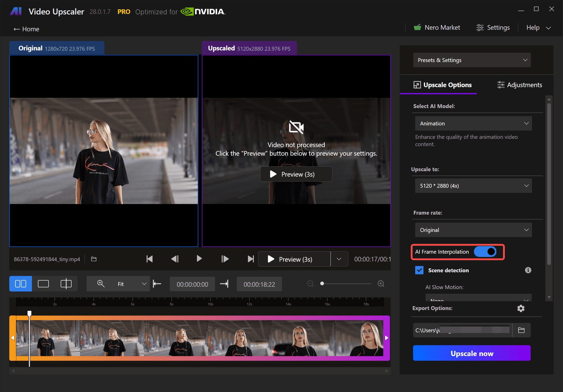Set trim start marker icon
This screenshot has width=563, height=392.
point(157,284)
